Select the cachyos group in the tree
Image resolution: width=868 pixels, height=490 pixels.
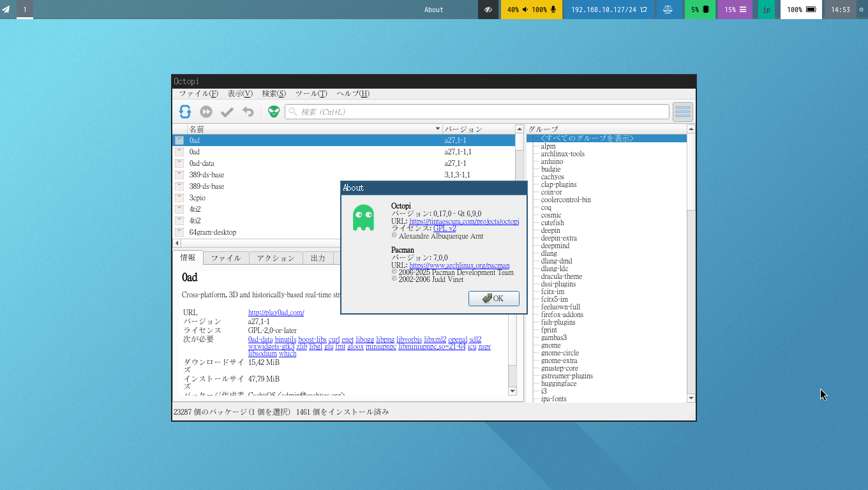tap(553, 177)
